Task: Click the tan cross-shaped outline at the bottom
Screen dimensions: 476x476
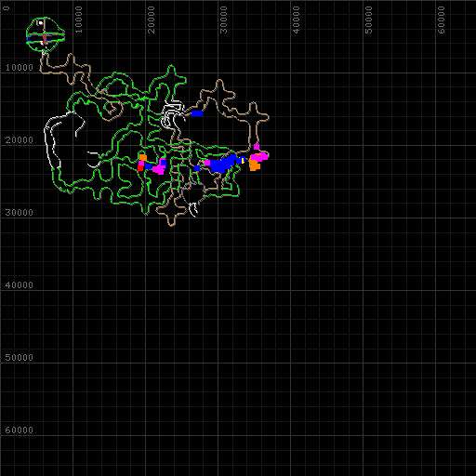Action: (171, 212)
